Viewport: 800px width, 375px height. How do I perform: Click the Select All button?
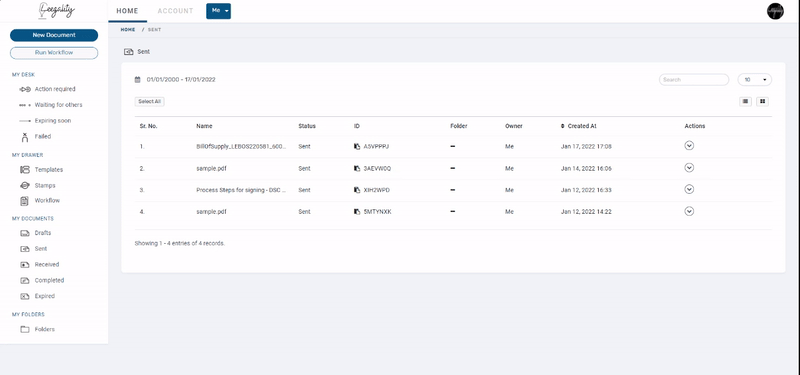149,102
